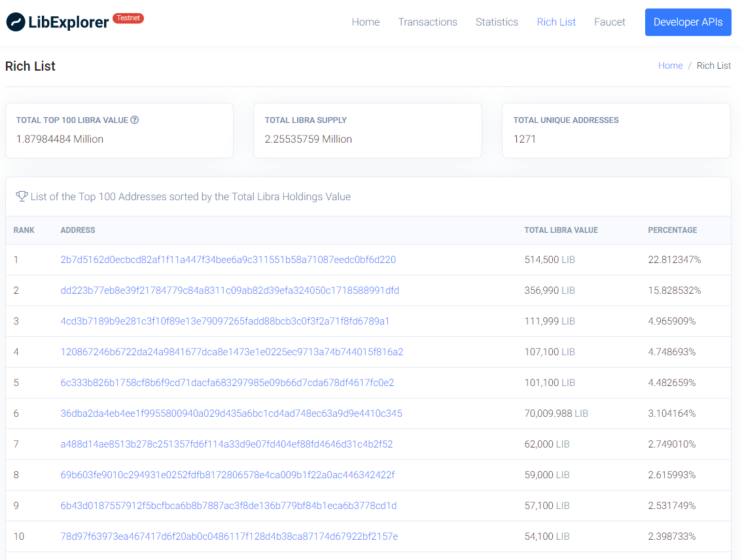View the rank 10 address details
This screenshot has width=742, height=560.
point(228,536)
